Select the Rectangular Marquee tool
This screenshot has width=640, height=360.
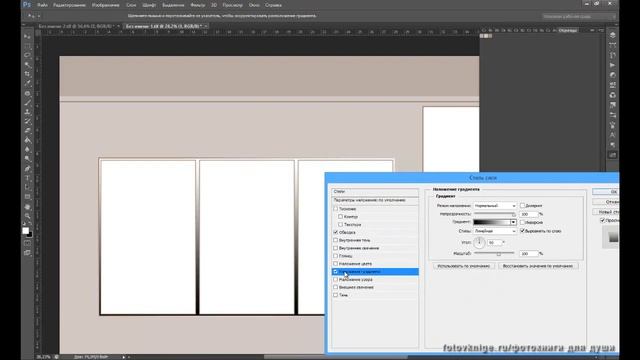(27, 46)
